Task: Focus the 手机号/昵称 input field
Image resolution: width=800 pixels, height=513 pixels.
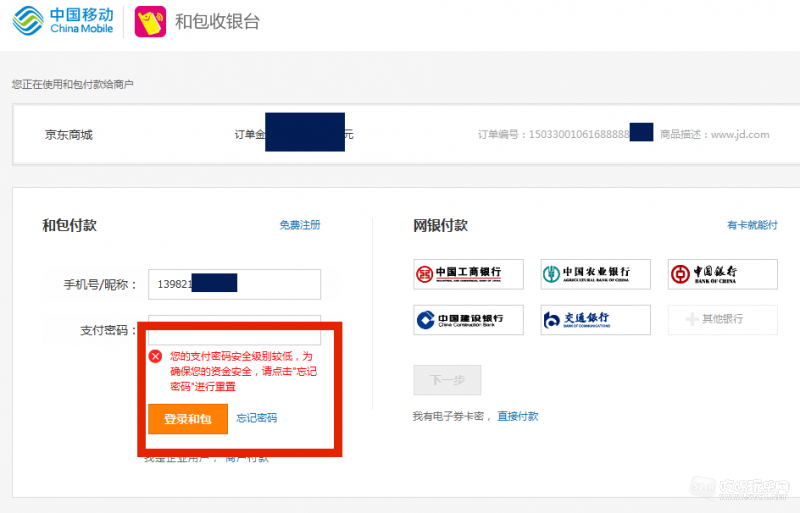Action: pyautogui.click(x=234, y=284)
